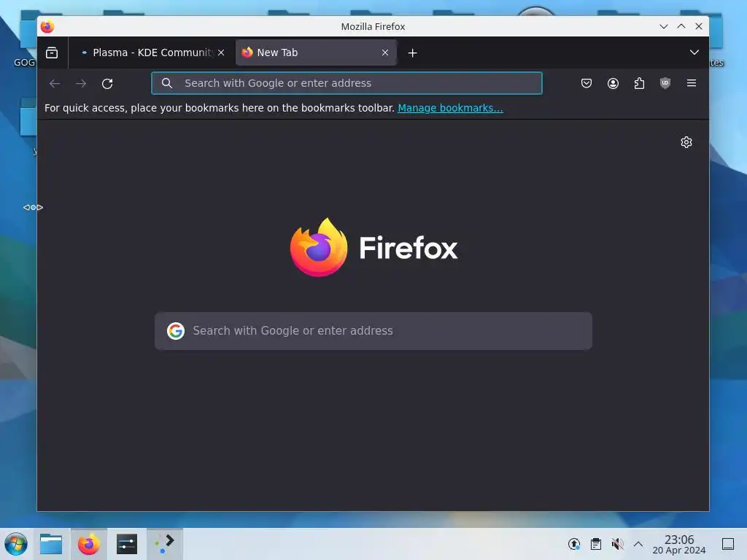Open System Settings from taskbar

(127, 544)
